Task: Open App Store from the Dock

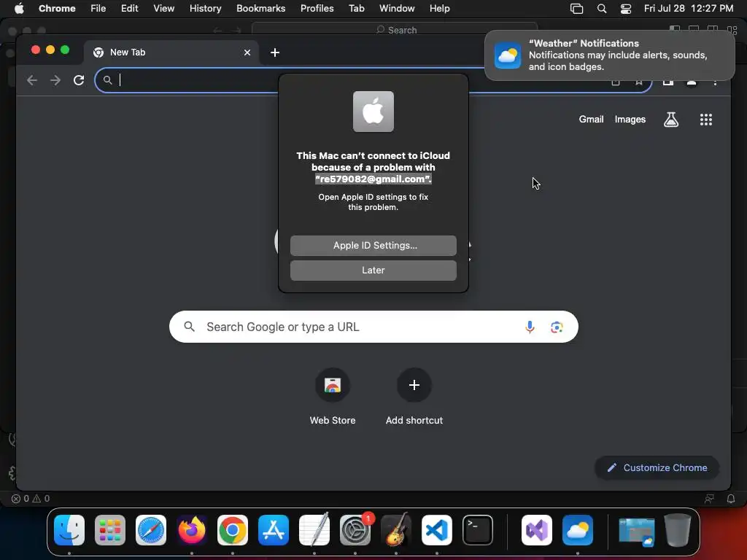Action: (274, 530)
